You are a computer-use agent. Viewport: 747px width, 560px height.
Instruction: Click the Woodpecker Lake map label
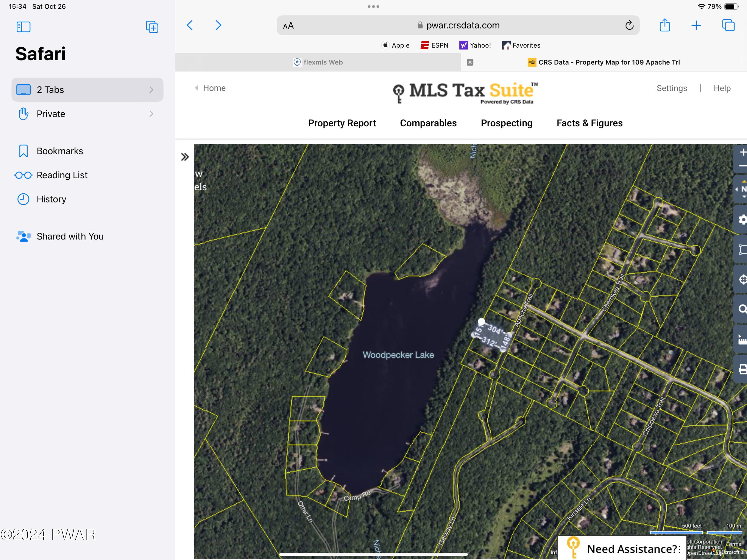[398, 355]
